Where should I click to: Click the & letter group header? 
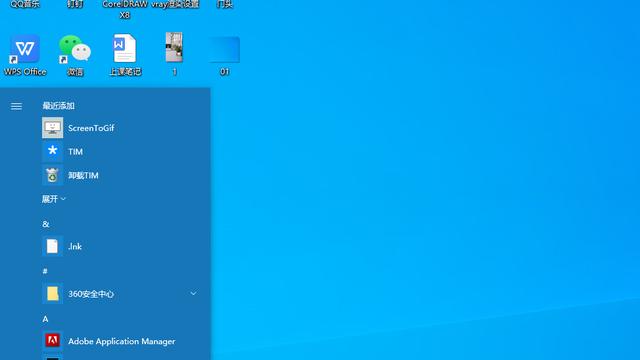click(x=46, y=224)
